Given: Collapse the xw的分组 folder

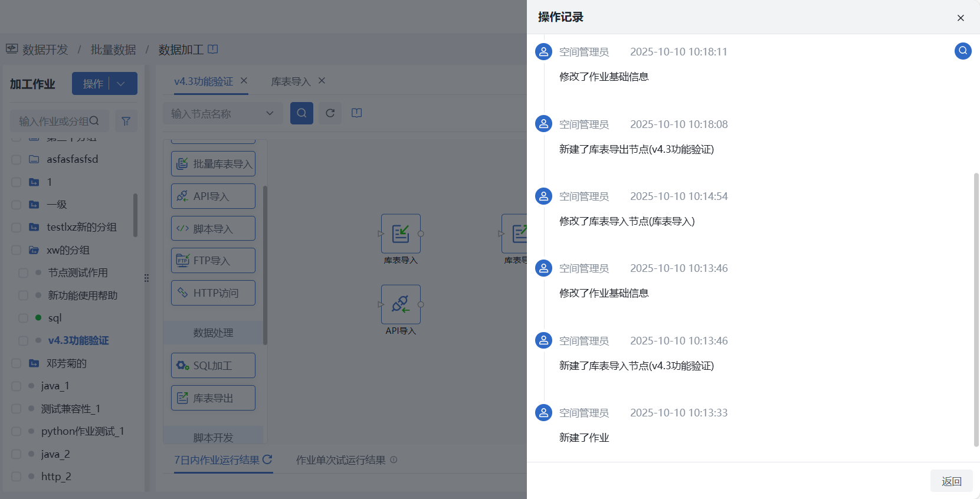Looking at the screenshot, I should click(x=34, y=250).
